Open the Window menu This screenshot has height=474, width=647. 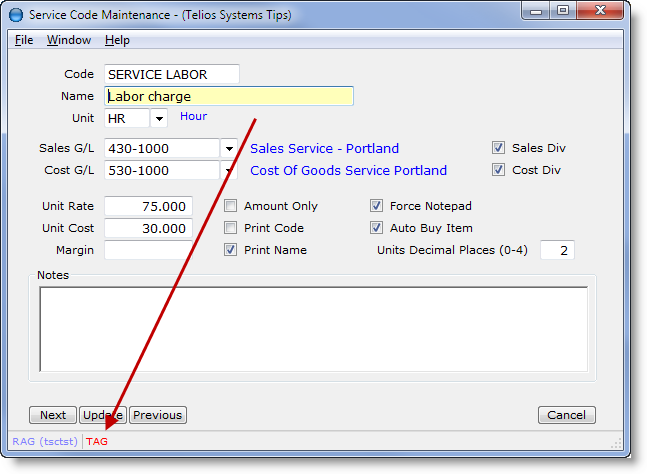(x=69, y=40)
